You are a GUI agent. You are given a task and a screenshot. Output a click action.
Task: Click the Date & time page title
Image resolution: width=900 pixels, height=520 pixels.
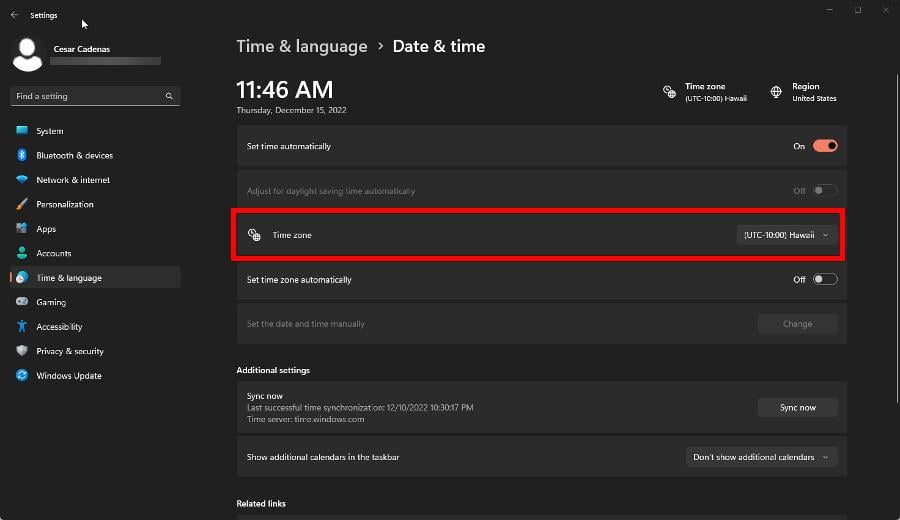click(x=439, y=46)
